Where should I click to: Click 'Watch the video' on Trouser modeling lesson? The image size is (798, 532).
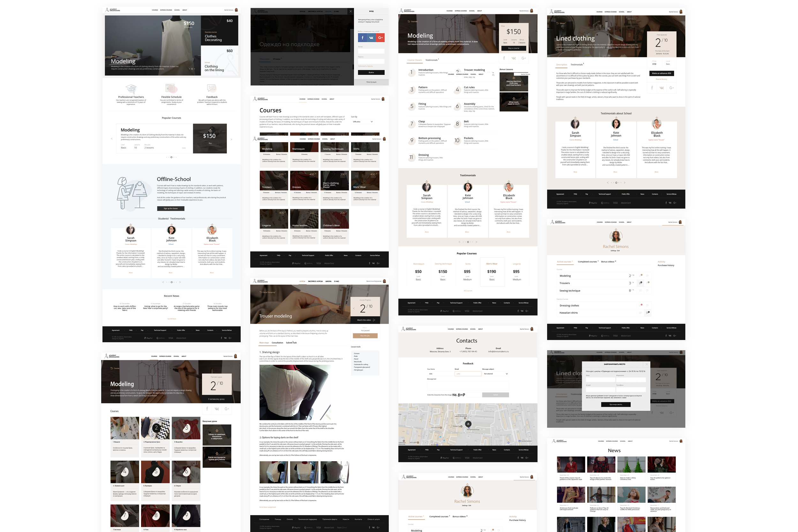tap(365, 320)
